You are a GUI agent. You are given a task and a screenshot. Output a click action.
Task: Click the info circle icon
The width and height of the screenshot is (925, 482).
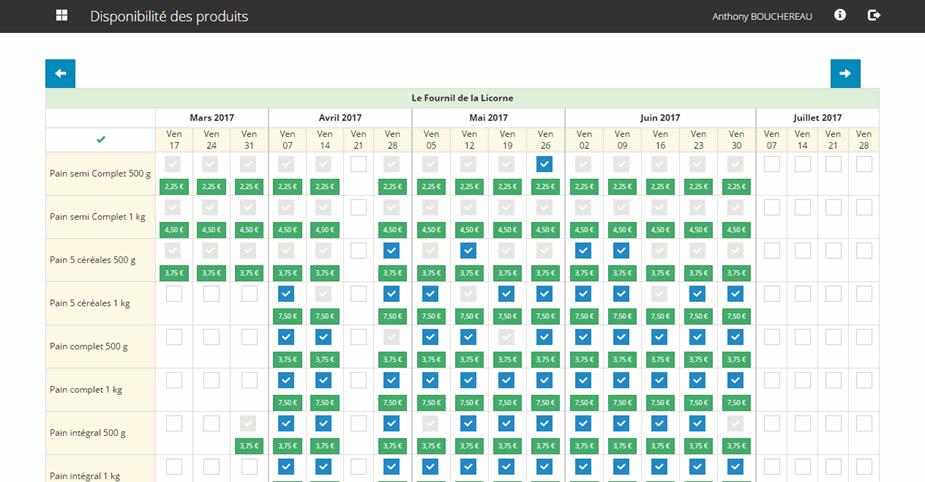pyautogui.click(x=840, y=15)
